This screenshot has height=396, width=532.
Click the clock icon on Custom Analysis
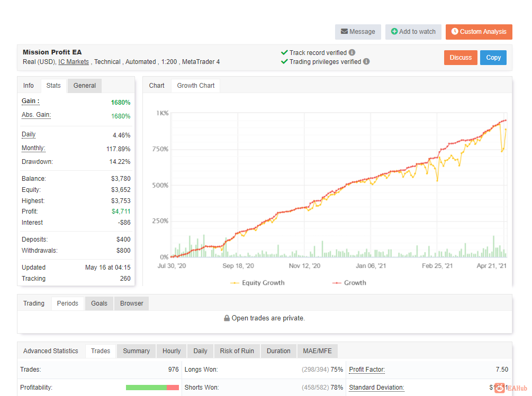coord(455,31)
